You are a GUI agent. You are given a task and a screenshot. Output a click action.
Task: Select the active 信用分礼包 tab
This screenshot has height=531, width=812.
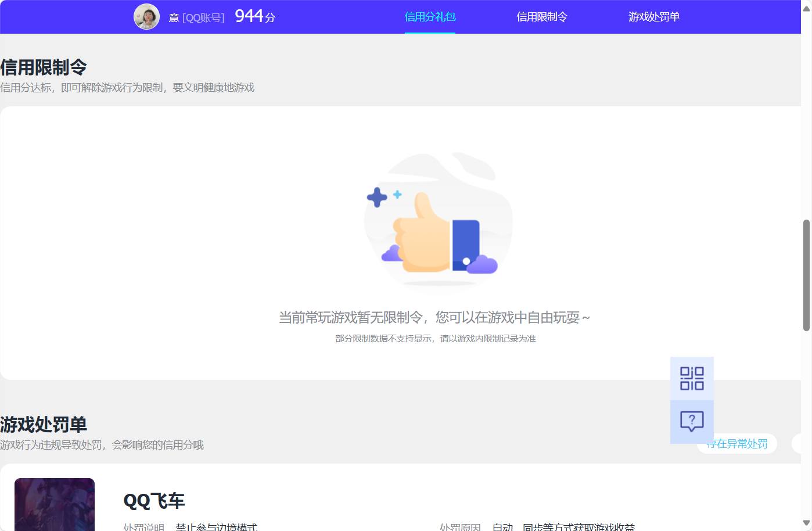430,17
